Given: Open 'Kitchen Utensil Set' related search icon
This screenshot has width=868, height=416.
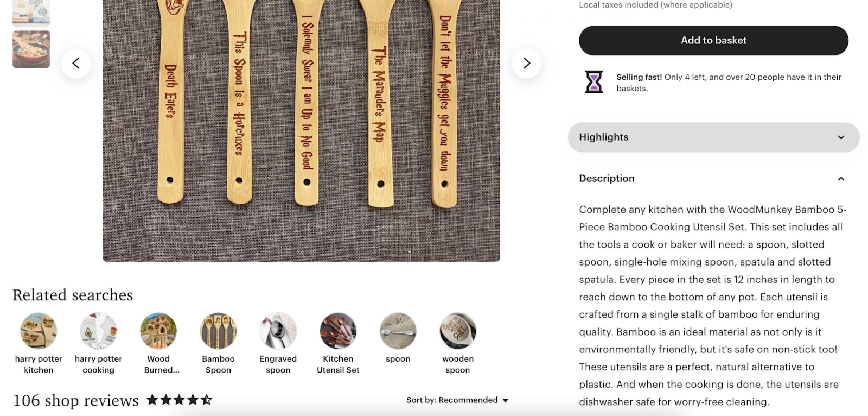Looking at the screenshot, I should coord(338,331).
